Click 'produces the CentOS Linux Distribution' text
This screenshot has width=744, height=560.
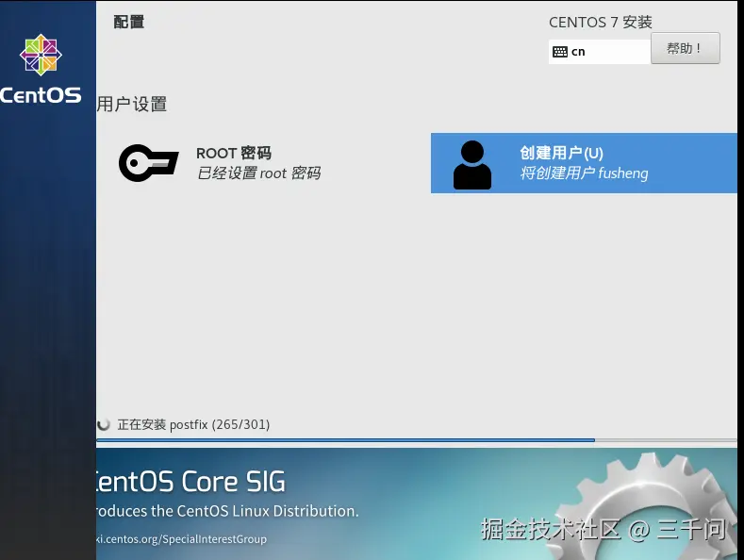point(227,511)
